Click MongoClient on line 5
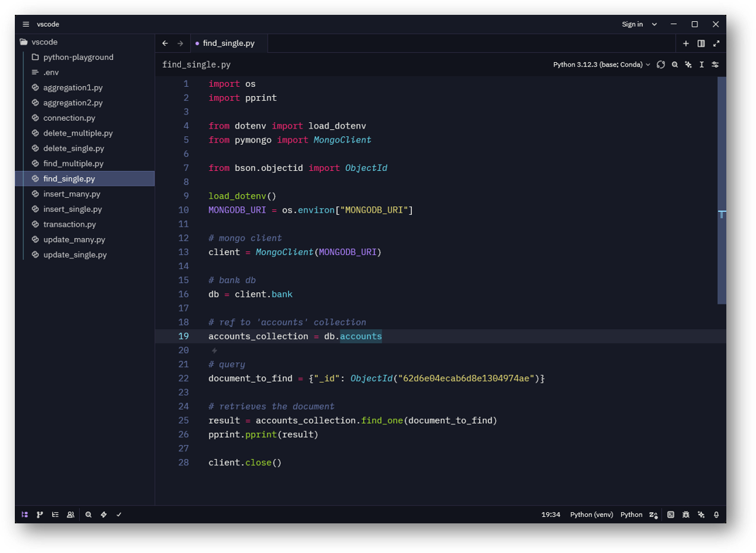 coord(343,140)
